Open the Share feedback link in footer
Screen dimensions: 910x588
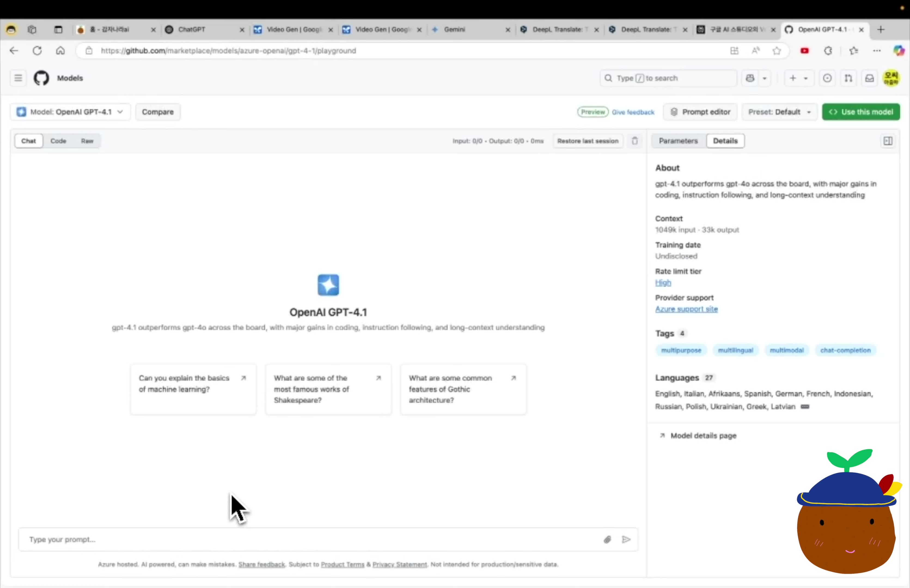(x=262, y=564)
